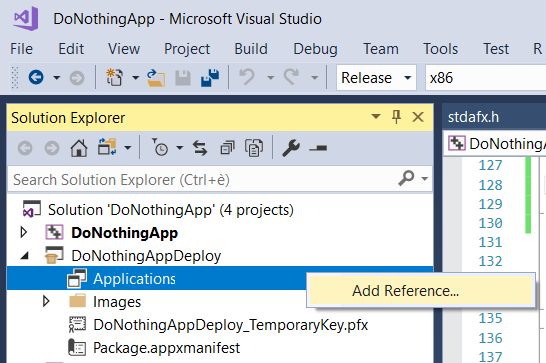Click line number 131 in editor
This screenshot has height=363, width=546.
(490, 242)
